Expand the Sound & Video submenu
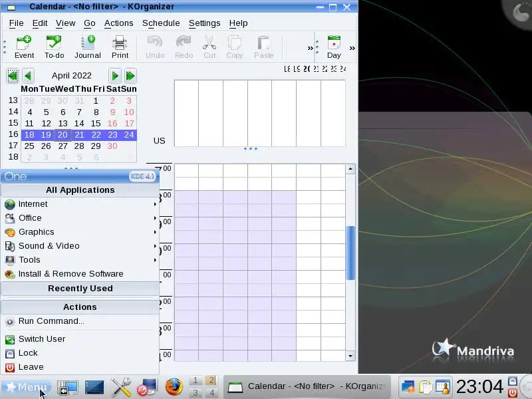Viewport: 532px width, 399px height. [80, 245]
